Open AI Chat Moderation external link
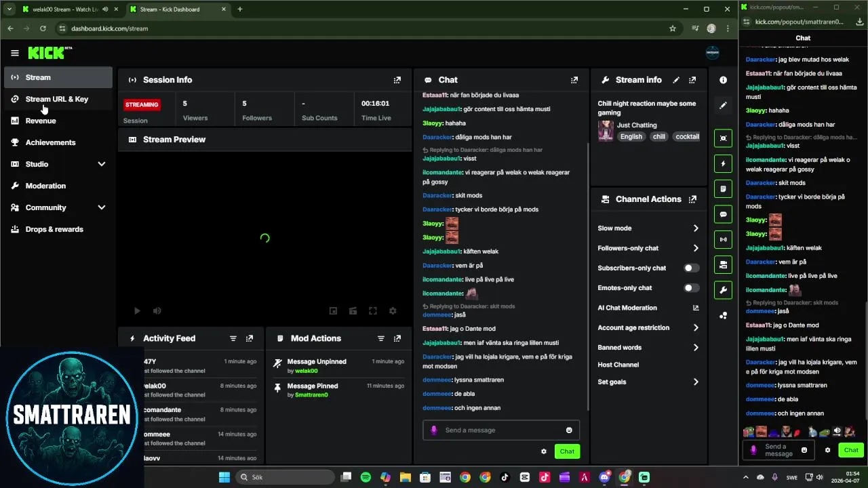868x488 pixels. pyautogui.click(x=696, y=308)
